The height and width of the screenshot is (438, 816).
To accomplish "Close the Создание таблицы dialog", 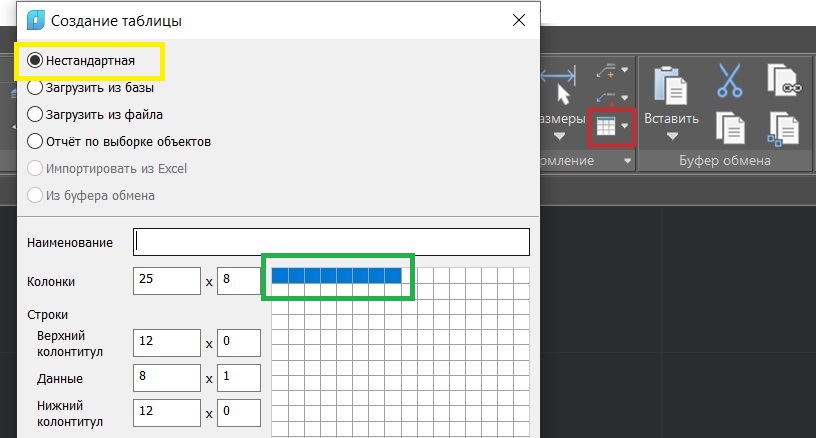I will pos(517,20).
